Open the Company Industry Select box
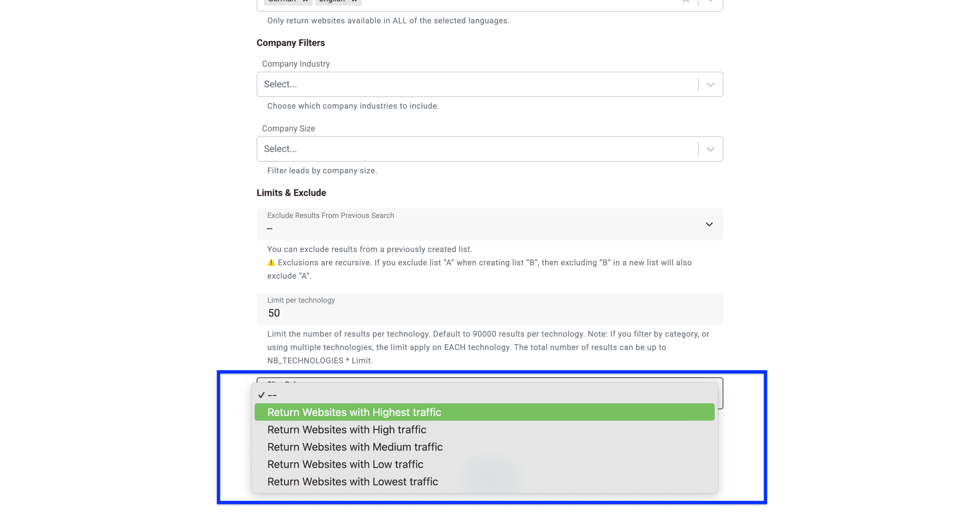980x532 pixels. pyautogui.click(x=457, y=84)
